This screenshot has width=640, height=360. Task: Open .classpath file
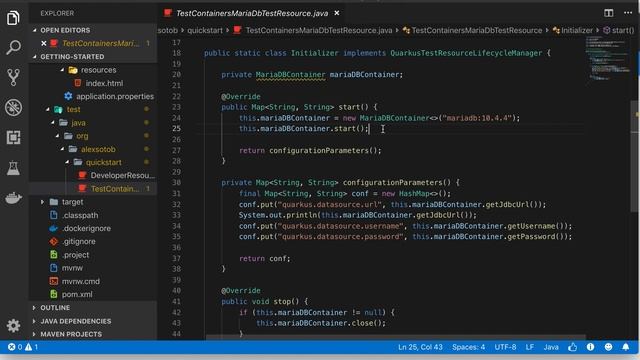click(80, 215)
